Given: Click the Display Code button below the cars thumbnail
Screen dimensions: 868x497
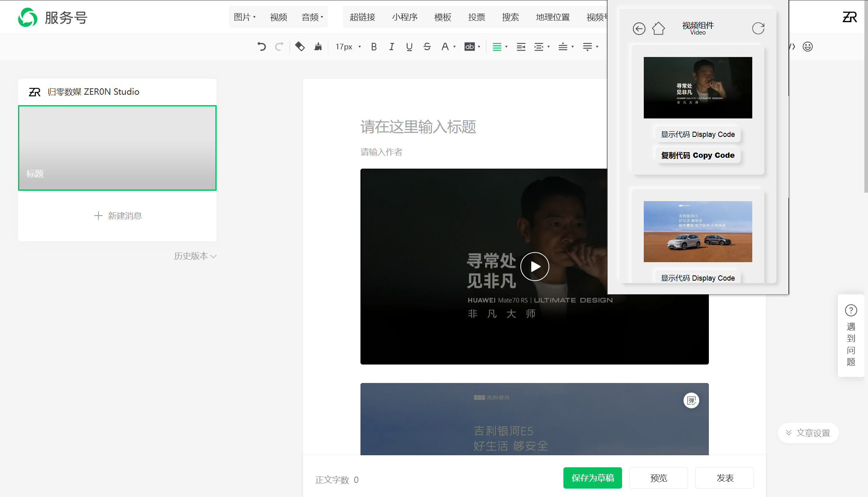Looking at the screenshot, I should tap(698, 278).
